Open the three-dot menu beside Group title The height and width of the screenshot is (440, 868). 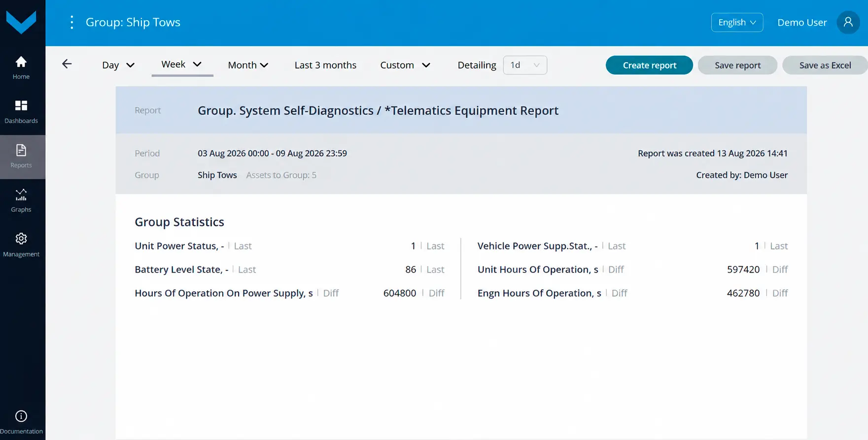(72, 23)
